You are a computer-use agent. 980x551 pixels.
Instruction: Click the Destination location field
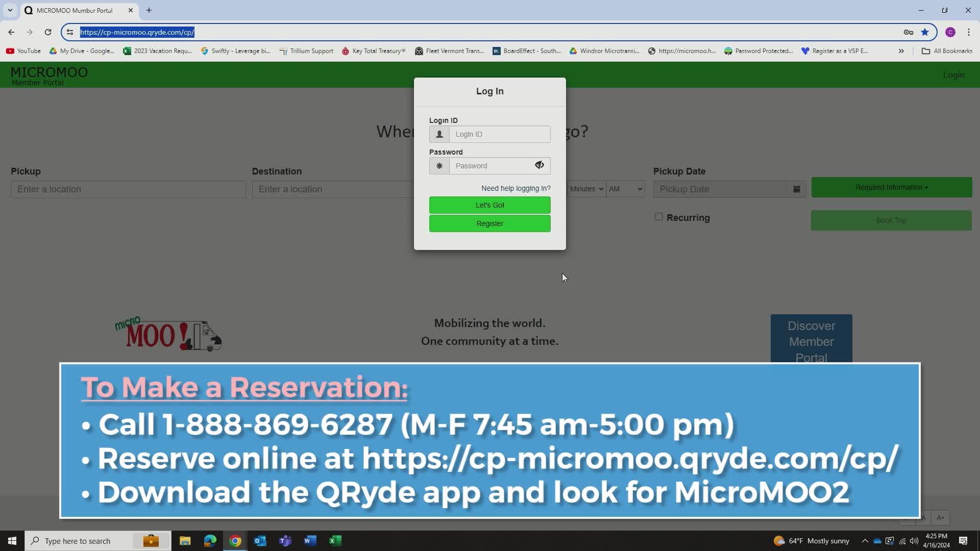333,189
